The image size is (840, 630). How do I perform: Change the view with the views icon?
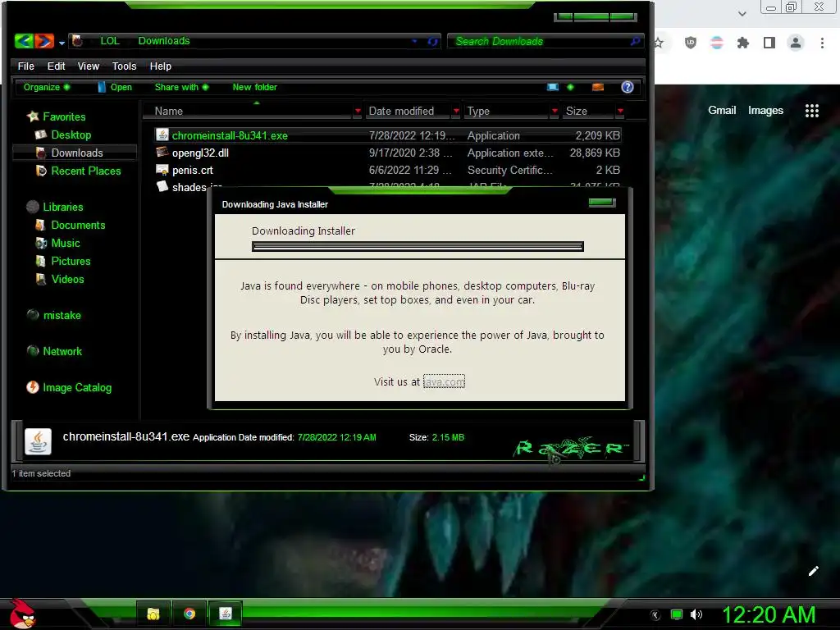tap(553, 87)
